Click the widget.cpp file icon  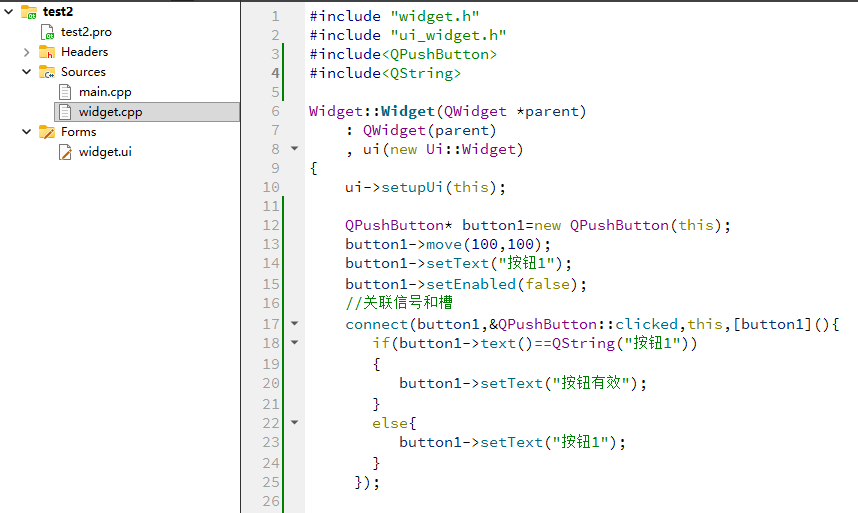(x=65, y=112)
